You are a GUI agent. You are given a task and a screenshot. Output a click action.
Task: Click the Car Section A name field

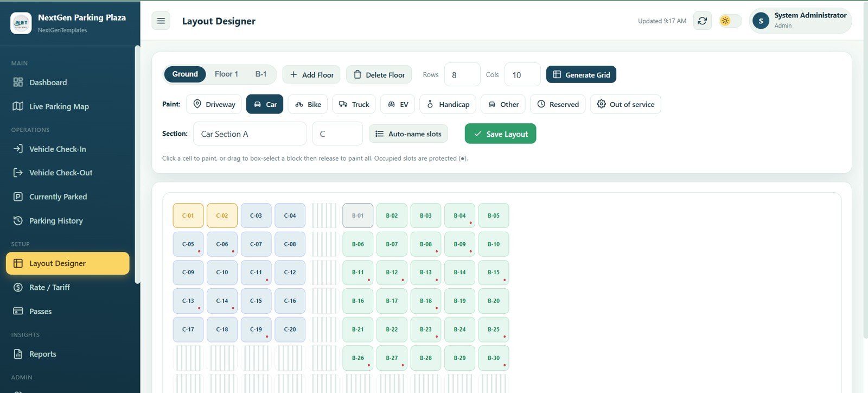pos(250,134)
